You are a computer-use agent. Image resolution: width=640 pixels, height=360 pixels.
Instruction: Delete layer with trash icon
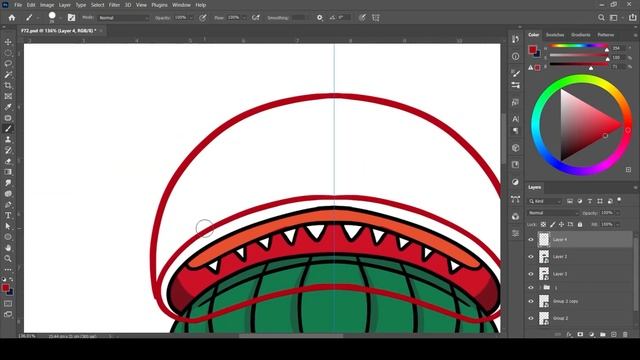(625, 334)
